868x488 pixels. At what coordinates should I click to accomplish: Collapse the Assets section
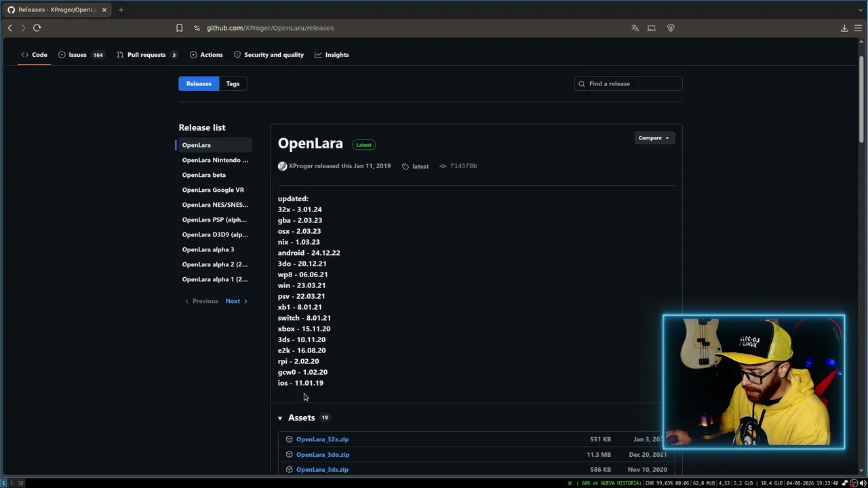click(x=279, y=418)
